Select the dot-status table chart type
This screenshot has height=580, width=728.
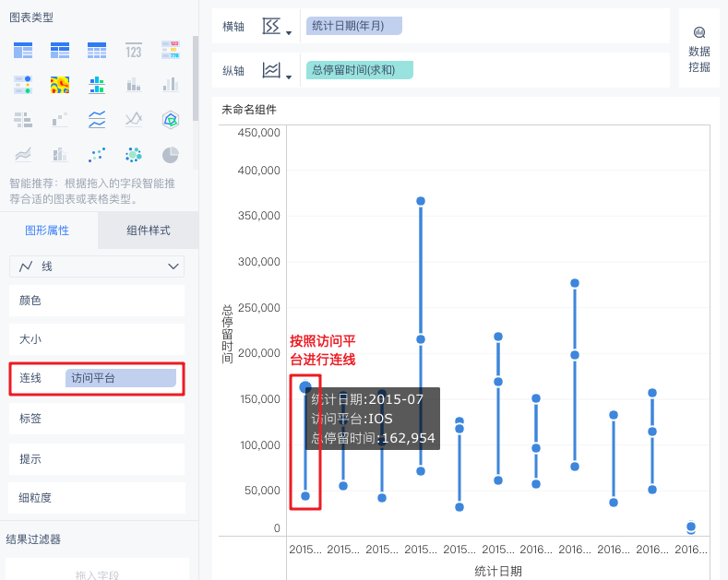click(23, 85)
